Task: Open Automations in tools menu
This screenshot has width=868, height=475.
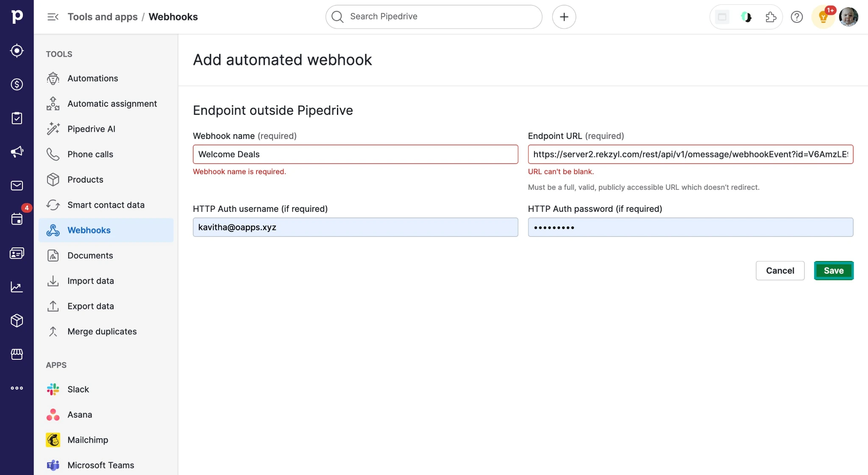Action: click(x=106, y=78)
